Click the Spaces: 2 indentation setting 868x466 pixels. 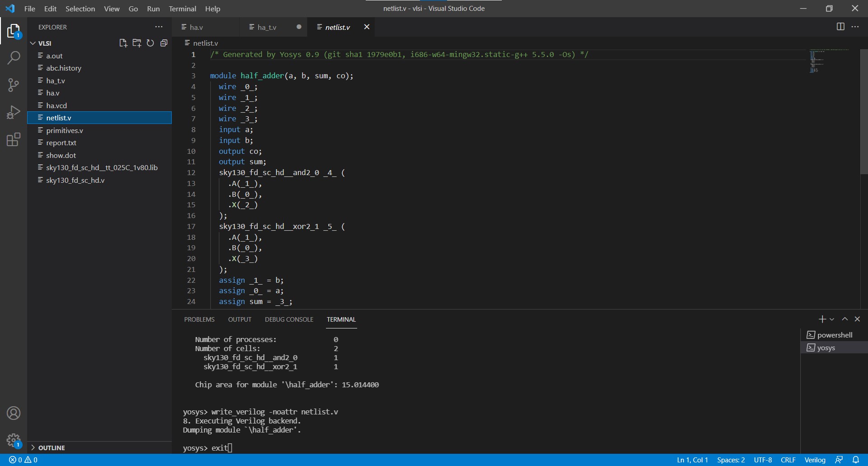point(731,460)
